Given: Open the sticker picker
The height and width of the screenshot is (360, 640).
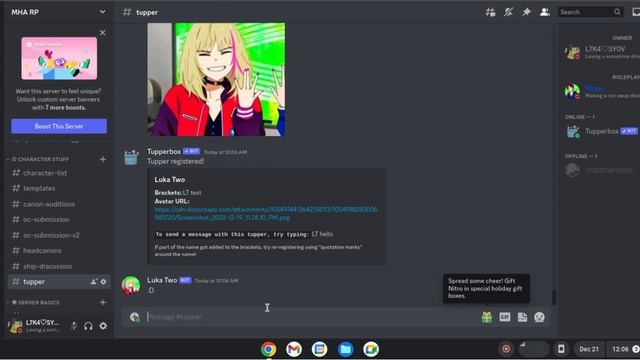Looking at the screenshot, I should (522, 317).
